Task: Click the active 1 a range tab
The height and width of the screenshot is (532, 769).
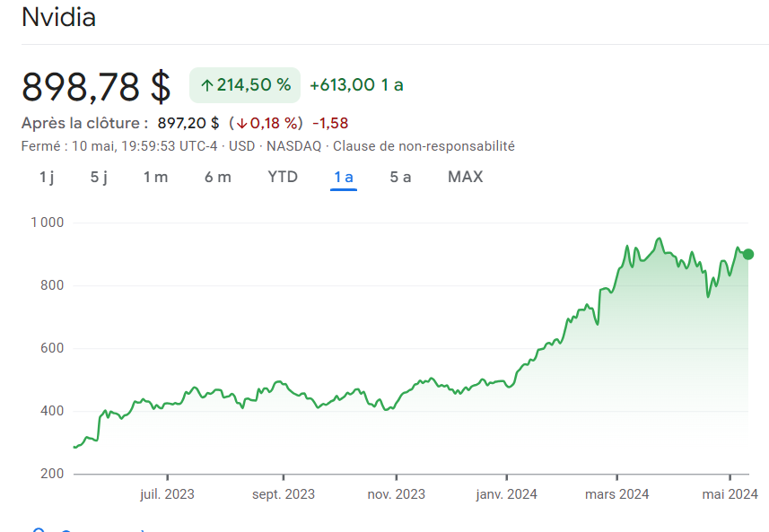Action: (344, 177)
